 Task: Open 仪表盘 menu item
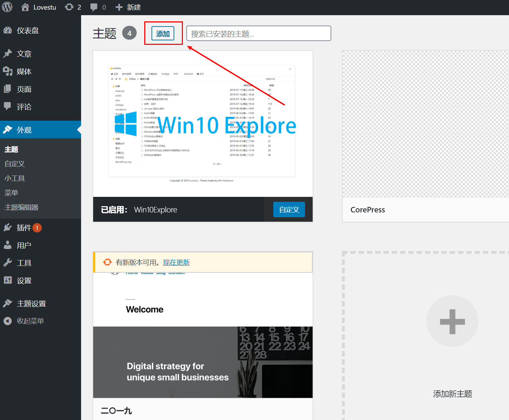tap(28, 30)
